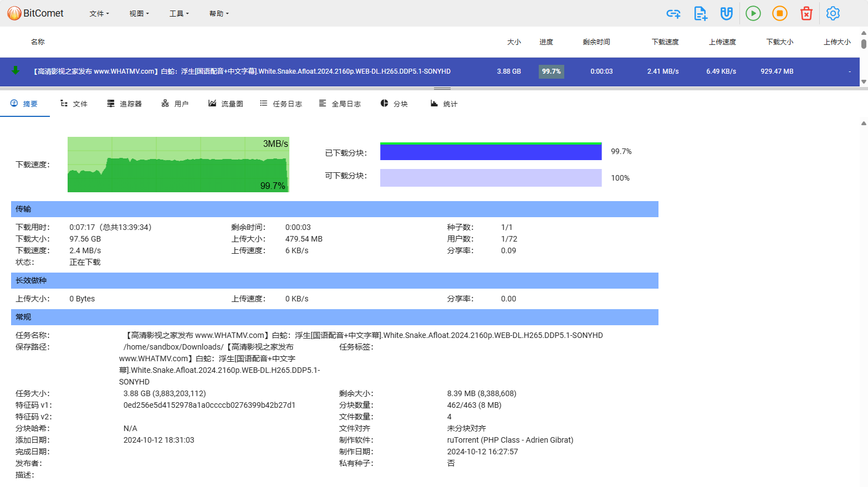Image resolution: width=868 pixels, height=487 pixels.
Task: Click the 462/463 (8 MB) piece count value
Action: 474,405
